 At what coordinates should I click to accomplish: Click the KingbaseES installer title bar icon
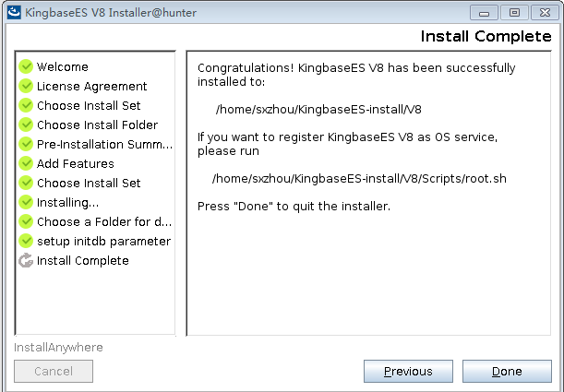[12, 11]
